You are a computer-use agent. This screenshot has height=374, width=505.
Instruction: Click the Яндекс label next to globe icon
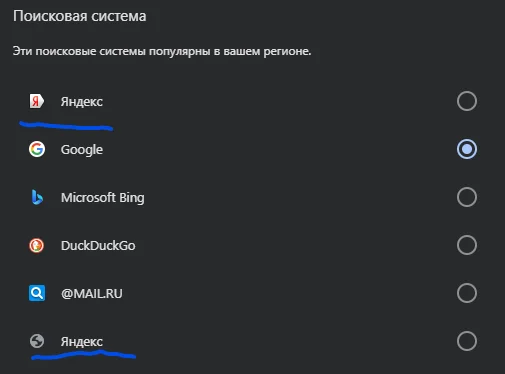(x=82, y=342)
